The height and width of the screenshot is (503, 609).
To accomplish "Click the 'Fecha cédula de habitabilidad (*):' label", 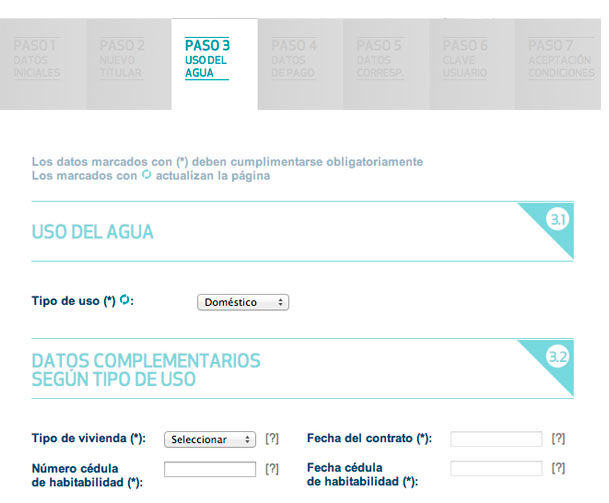I will point(362,475).
